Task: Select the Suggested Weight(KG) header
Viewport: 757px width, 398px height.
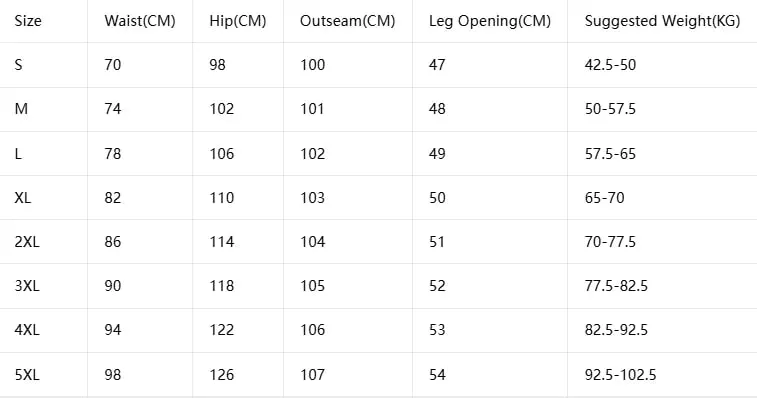Action: (662, 21)
